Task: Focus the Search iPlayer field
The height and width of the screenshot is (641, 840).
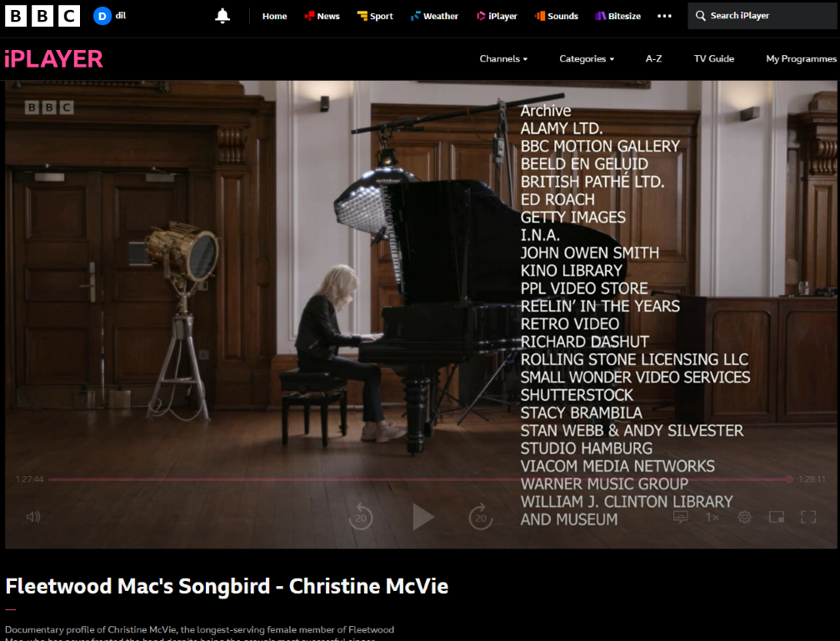Action: coord(762,16)
